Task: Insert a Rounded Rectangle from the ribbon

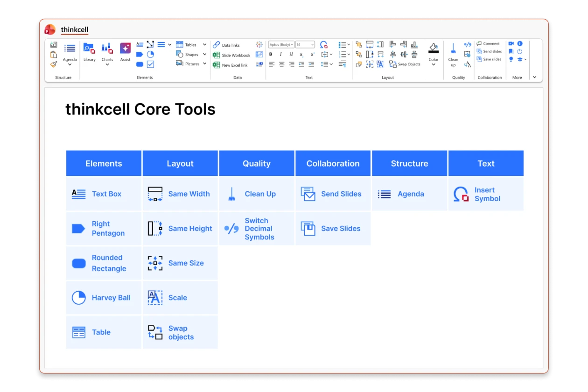Action: point(140,64)
